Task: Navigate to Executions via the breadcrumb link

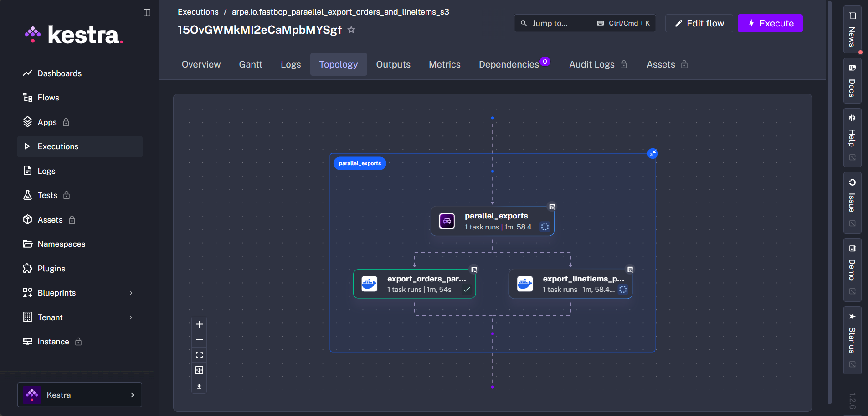Action: [x=198, y=12]
